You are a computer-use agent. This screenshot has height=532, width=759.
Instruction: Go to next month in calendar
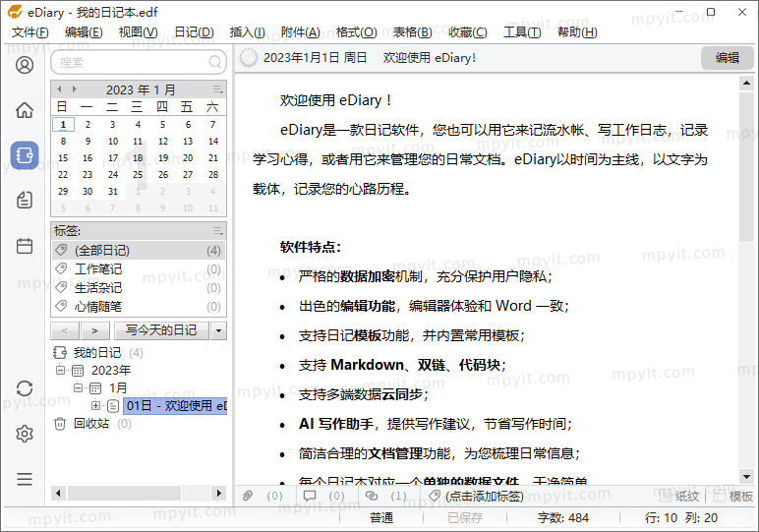[74, 89]
